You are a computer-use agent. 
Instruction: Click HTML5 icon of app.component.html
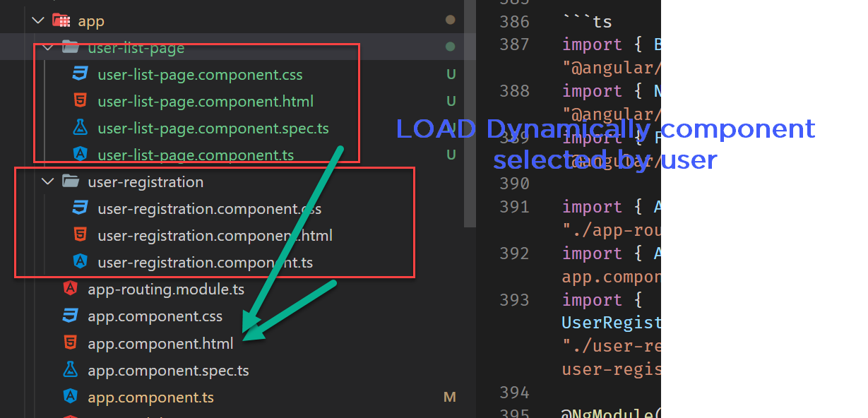[x=70, y=343]
